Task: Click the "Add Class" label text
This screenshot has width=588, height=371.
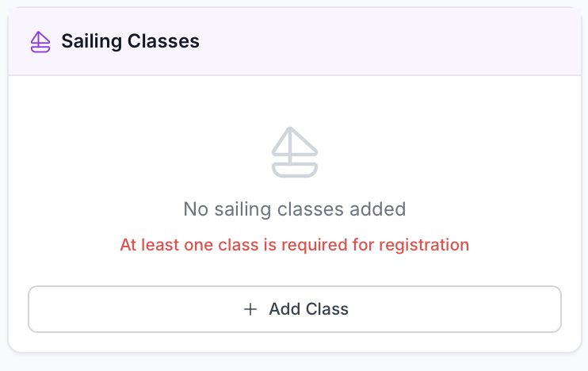Action: (308, 309)
